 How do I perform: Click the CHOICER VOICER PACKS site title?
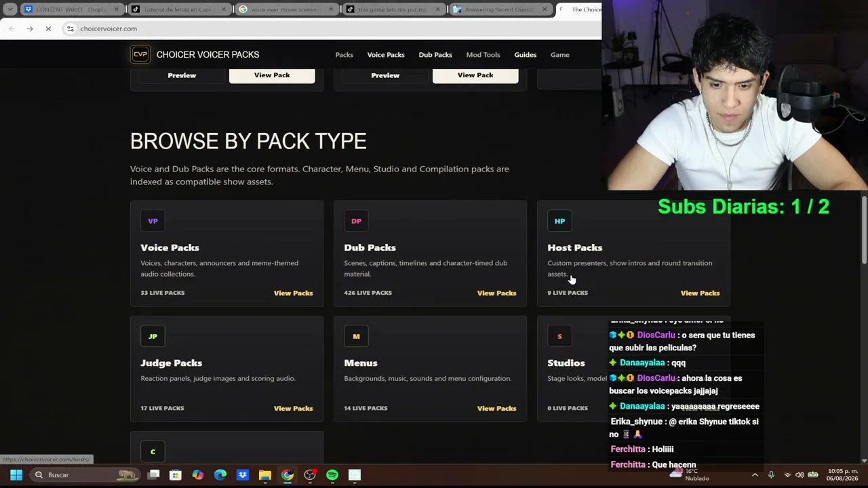208,55
